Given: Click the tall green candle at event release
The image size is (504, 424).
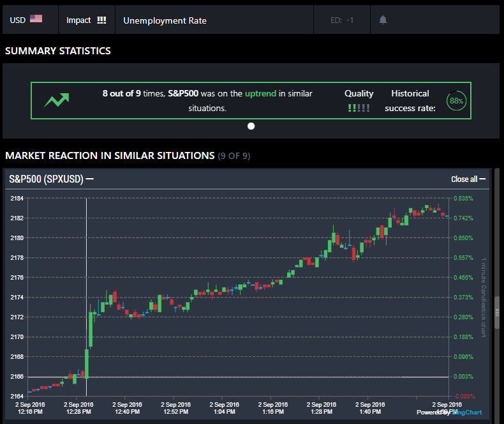Looking at the screenshot, I should [87, 363].
